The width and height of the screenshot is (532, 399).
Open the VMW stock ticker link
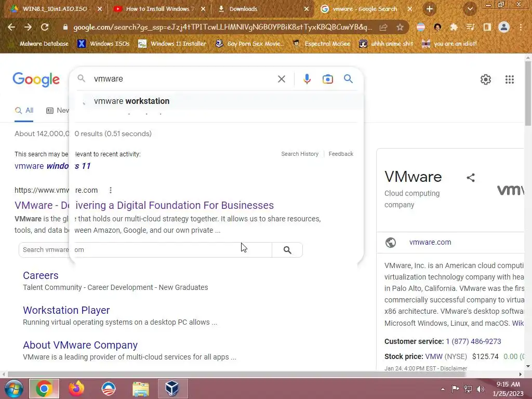[434, 356]
